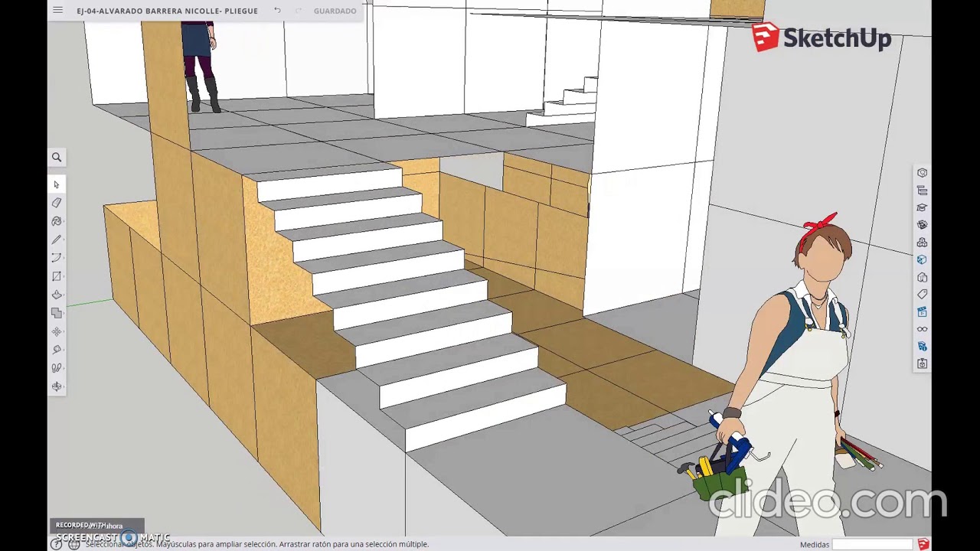Image resolution: width=980 pixels, height=551 pixels.
Task: Open the Components panel
Action: click(922, 225)
